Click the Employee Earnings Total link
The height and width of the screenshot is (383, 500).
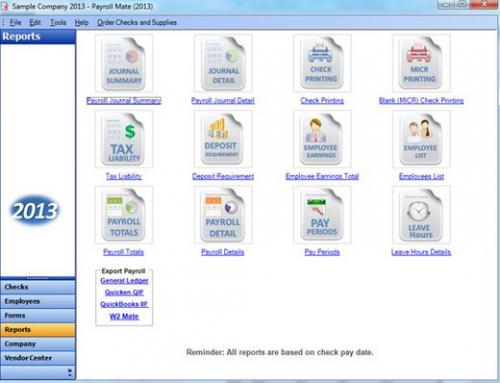(x=322, y=176)
